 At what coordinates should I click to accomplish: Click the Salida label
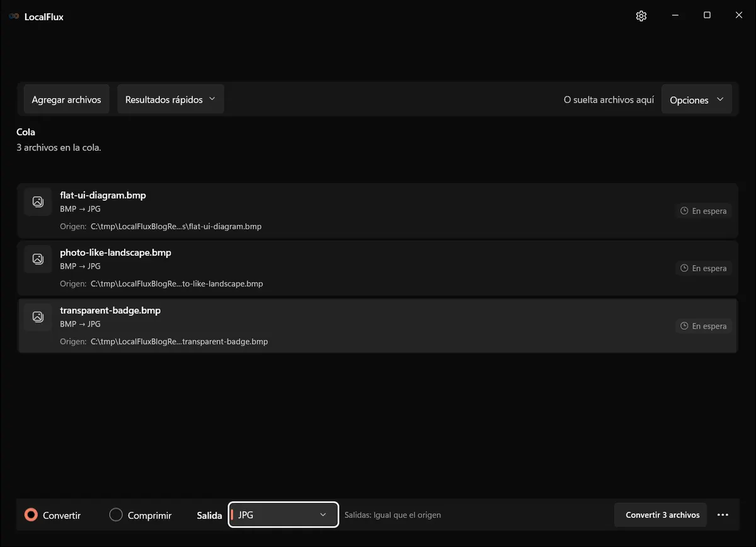point(209,515)
